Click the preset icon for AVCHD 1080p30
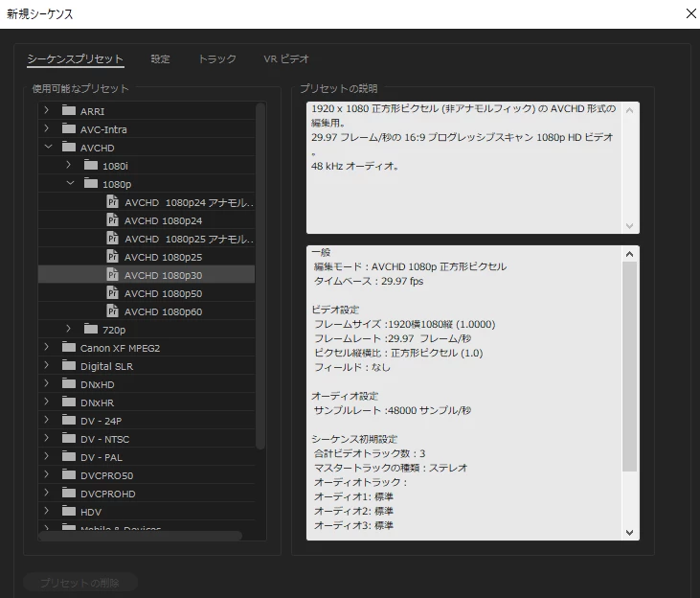Screen dimensions: 700x598 [112, 275]
